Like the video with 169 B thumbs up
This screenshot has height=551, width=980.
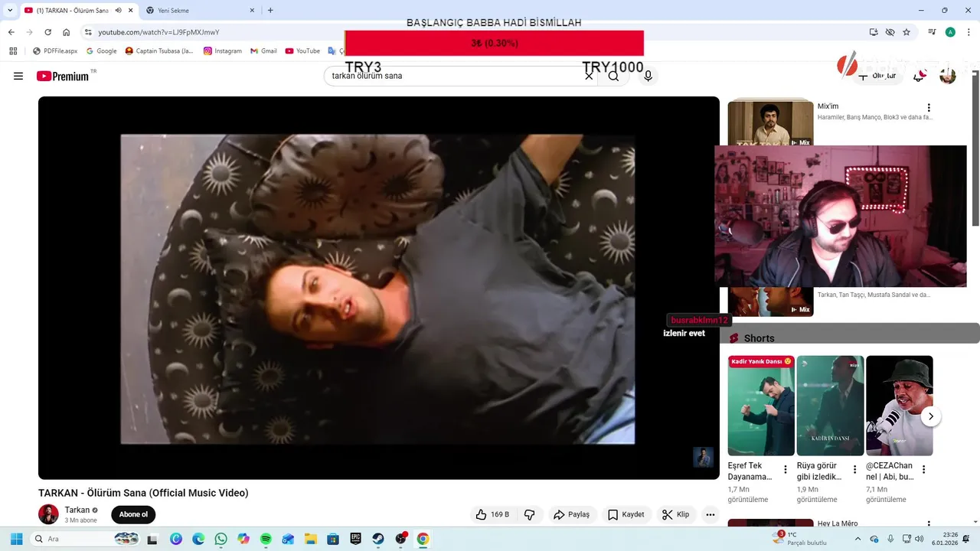(x=492, y=514)
